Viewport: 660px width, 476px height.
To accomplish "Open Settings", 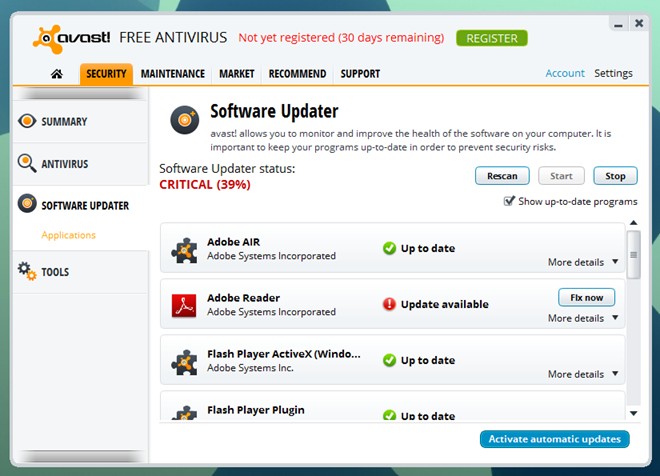I will point(613,73).
